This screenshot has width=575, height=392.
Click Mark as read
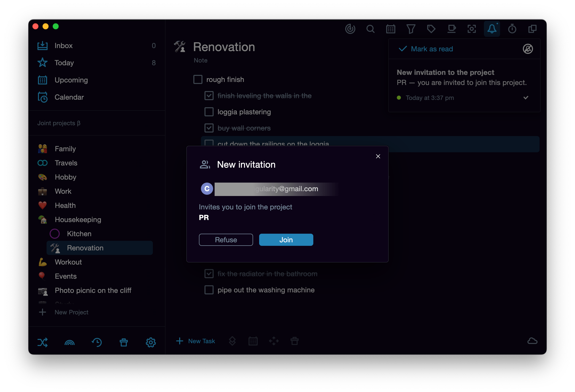[426, 49]
